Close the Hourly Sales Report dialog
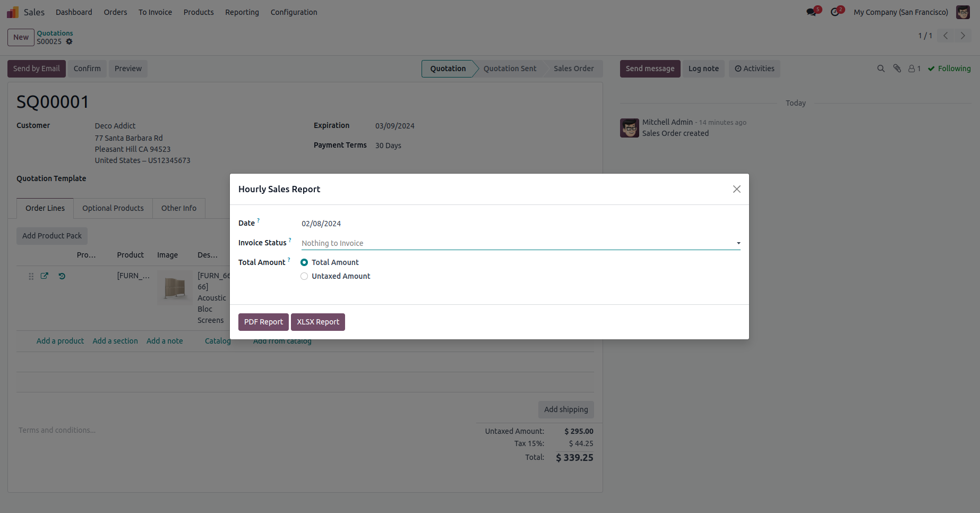 [736, 189]
